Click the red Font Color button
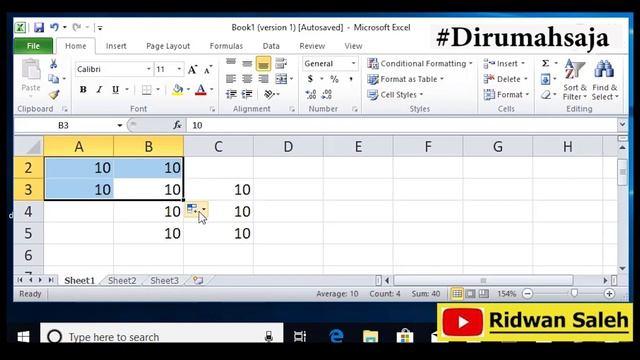640x360 pixels. pos(200,89)
